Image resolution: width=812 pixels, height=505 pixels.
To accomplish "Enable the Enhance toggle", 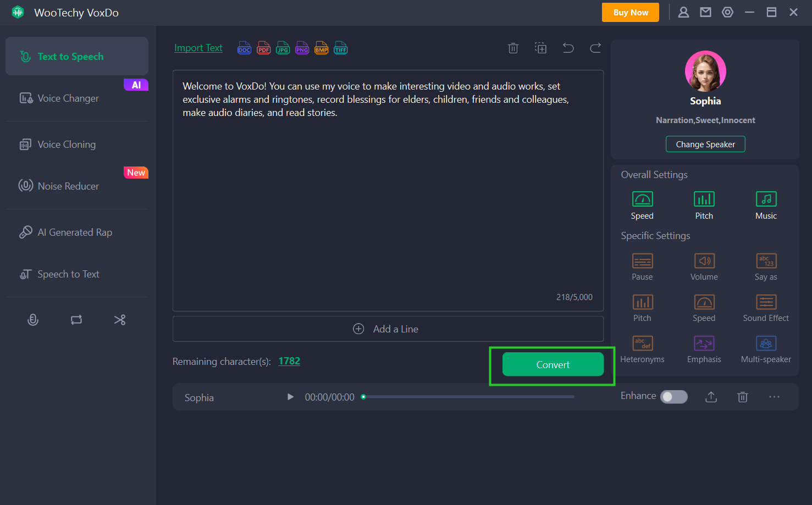I will [674, 396].
